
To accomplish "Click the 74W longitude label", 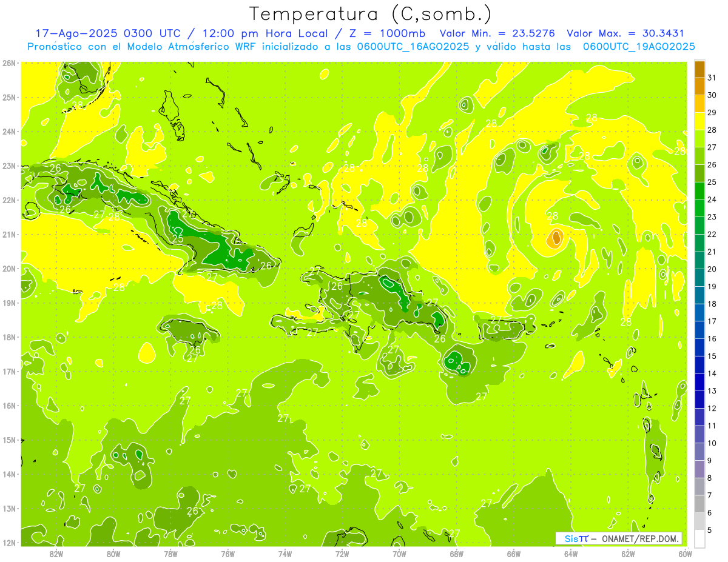I will (x=285, y=554).
